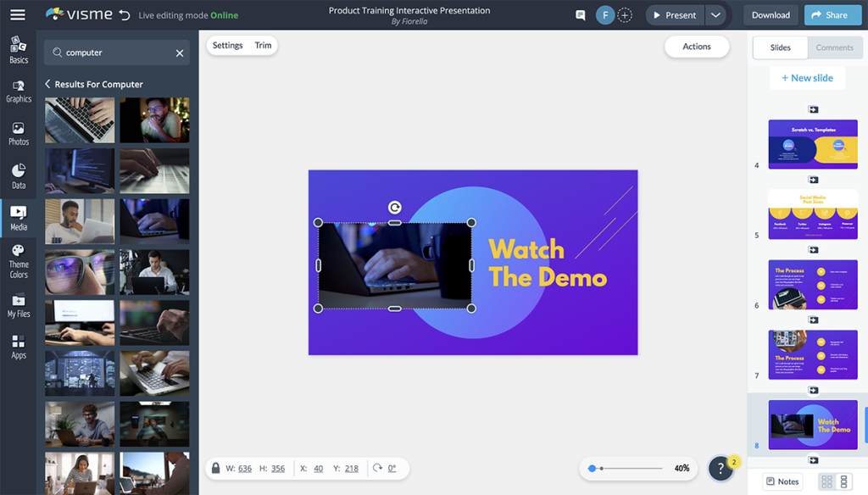
Task: Toggle the aspect-ratio lock in the status bar
Action: 216,468
